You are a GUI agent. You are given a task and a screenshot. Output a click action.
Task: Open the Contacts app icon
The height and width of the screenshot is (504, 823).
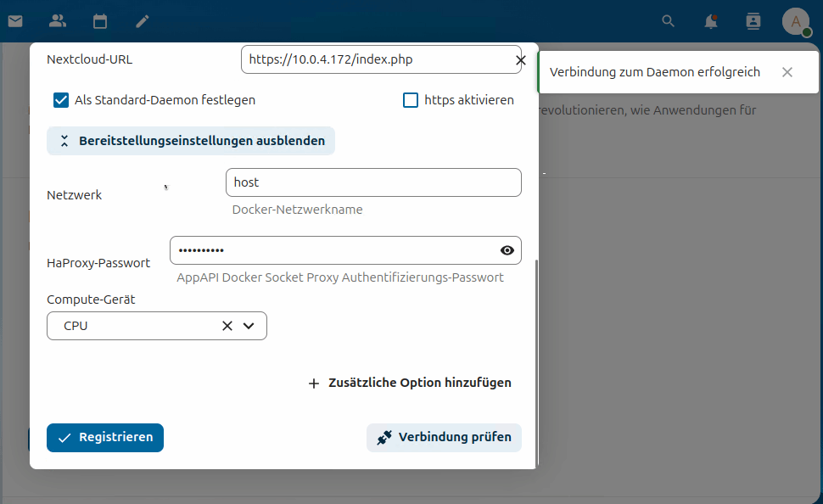coord(57,21)
